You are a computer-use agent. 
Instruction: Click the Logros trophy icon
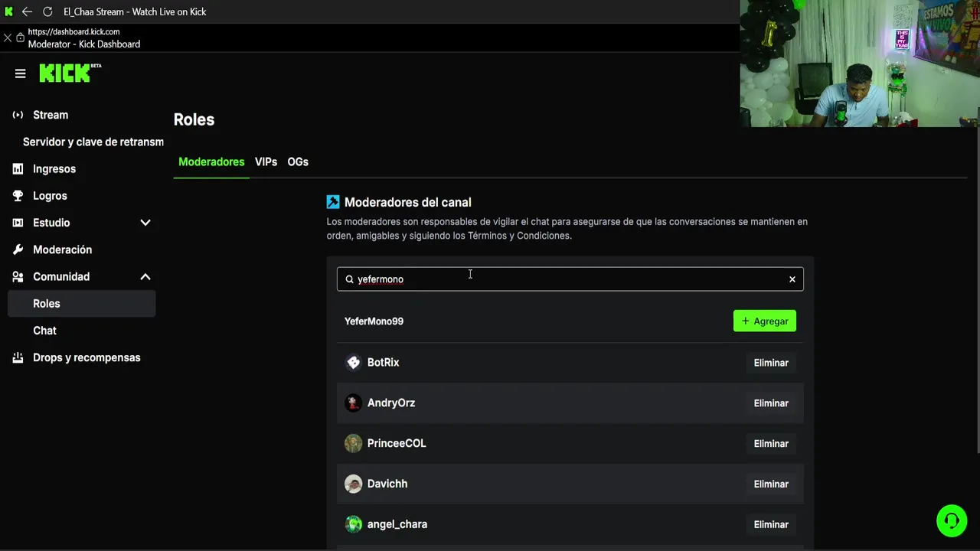click(18, 196)
